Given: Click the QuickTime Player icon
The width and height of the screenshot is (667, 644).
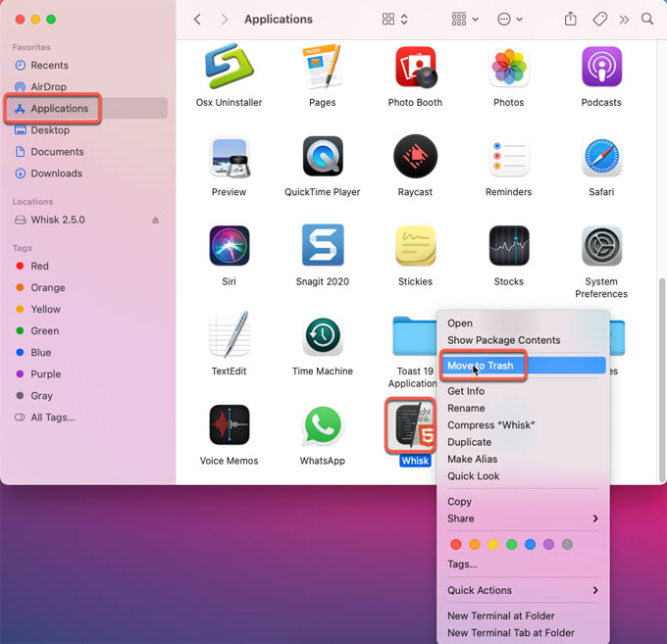Looking at the screenshot, I should [x=323, y=156].
